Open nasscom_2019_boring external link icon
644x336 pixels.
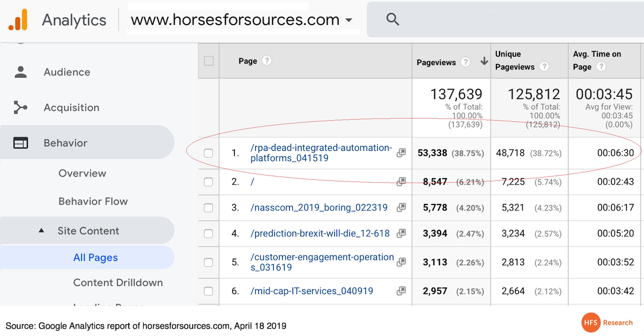pyautogui.click(x=401, y=207)
